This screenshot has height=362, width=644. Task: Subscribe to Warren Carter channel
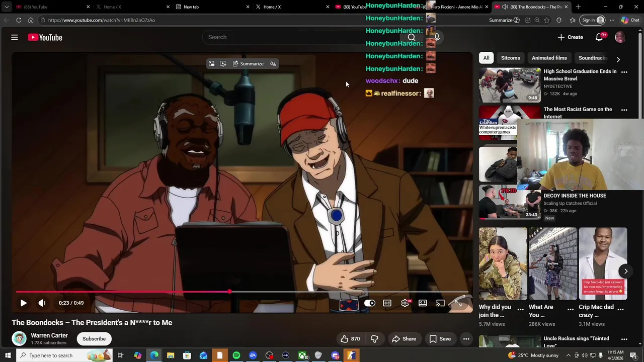[x=94, y=339]
